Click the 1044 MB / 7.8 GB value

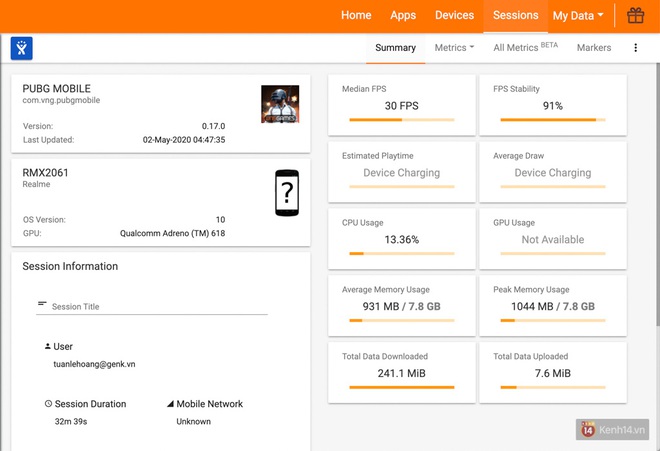click(553, 307)
